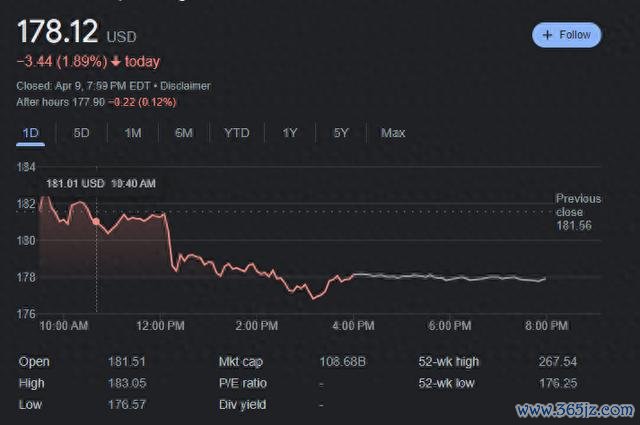
Task: Click the Mkt cap label
Action: coord(240,361)
